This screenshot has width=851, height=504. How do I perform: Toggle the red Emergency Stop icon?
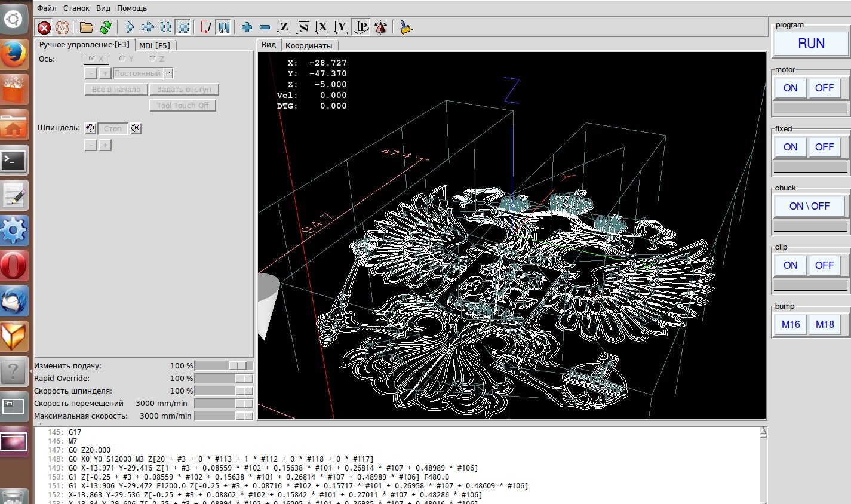coord(44,27)
